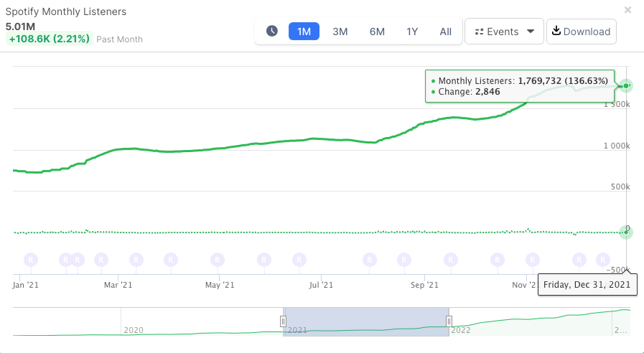Switch to the 6M time range

pyautogui.click(x=377, y=31)
